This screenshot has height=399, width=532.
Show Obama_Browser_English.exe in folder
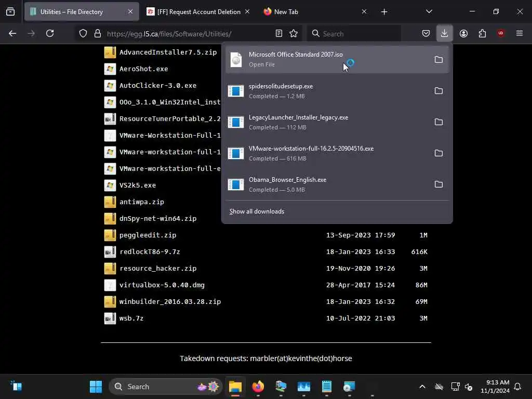[x=438, y=184]
